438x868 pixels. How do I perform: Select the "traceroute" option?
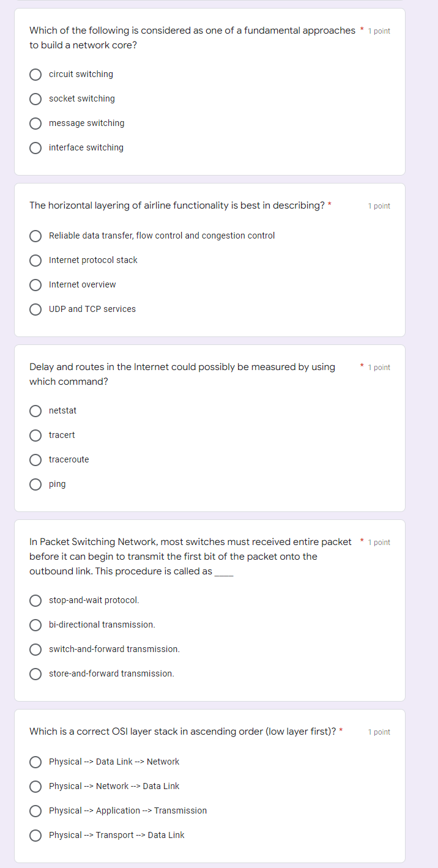click(36, 459)
